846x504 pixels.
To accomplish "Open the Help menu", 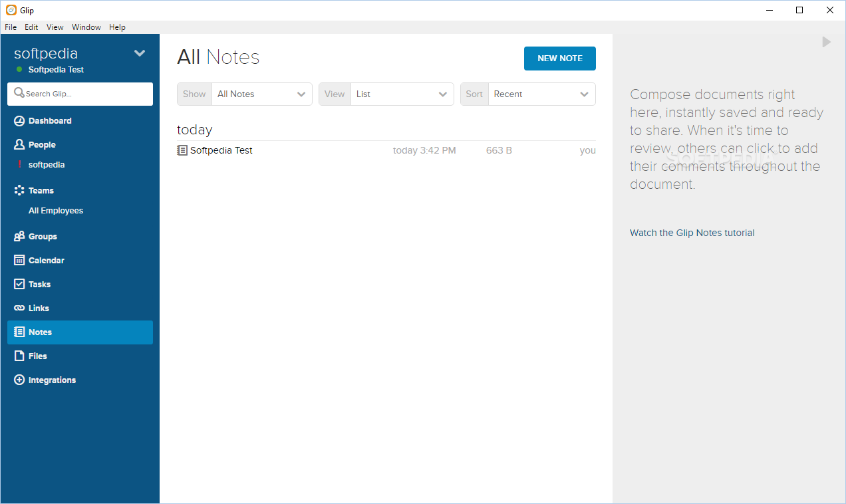I will [117, 27].
